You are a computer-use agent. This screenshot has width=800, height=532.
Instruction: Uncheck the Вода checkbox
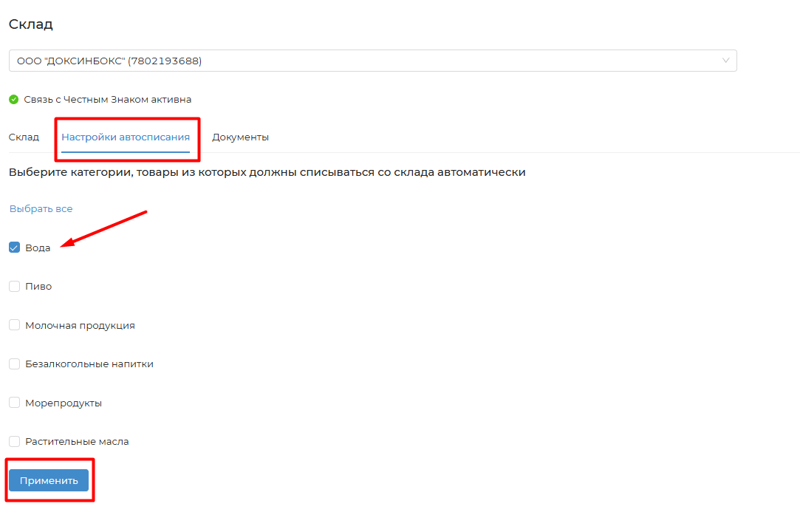(x=14, y=248)
